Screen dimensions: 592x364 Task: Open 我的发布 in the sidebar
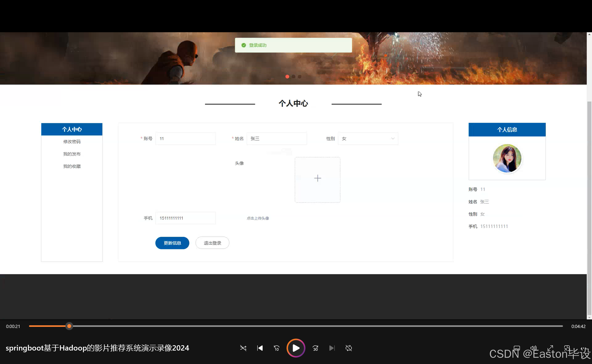click(72, 154)
